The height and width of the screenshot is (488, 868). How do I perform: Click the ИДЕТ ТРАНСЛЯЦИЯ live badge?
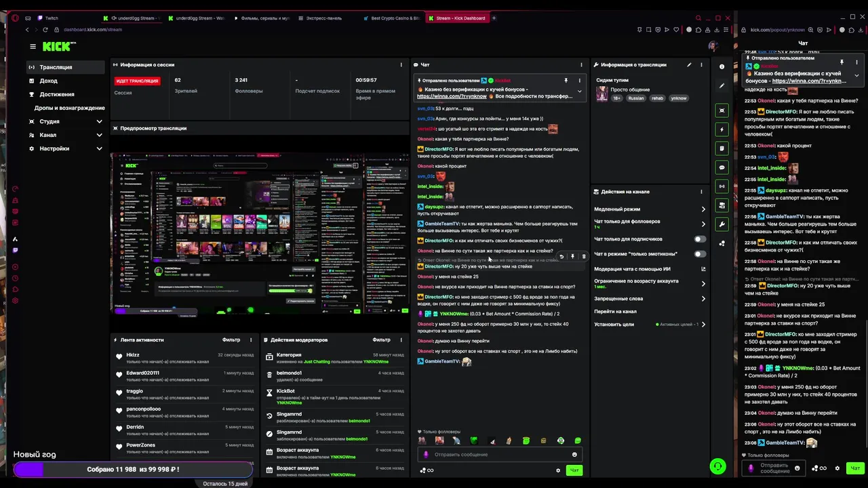click(x=137, y=81)
